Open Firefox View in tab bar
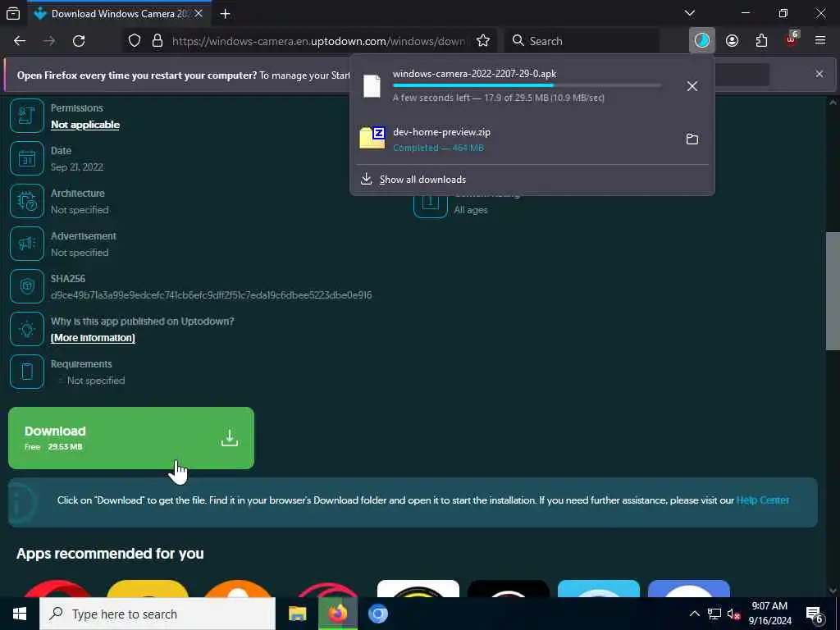Viewport: 840px width, 630px height. 13,13
